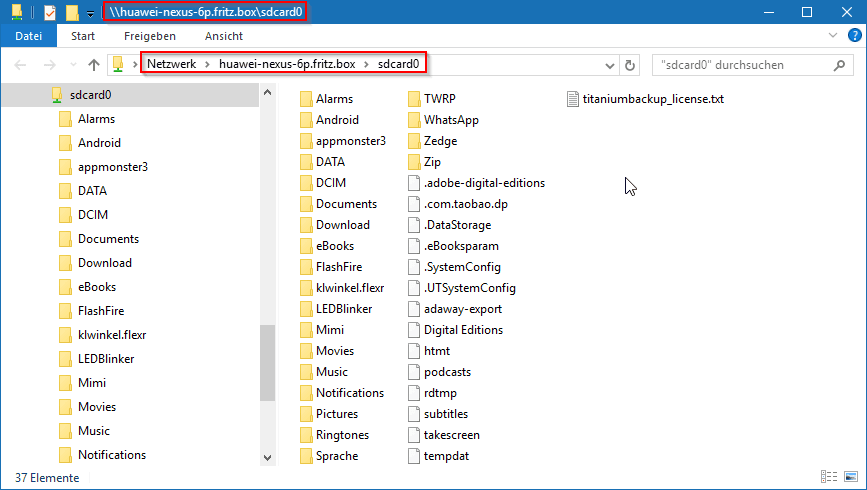Expand the ribbon with the chevron
Screen dimensions: 867x490
point(833,35)
